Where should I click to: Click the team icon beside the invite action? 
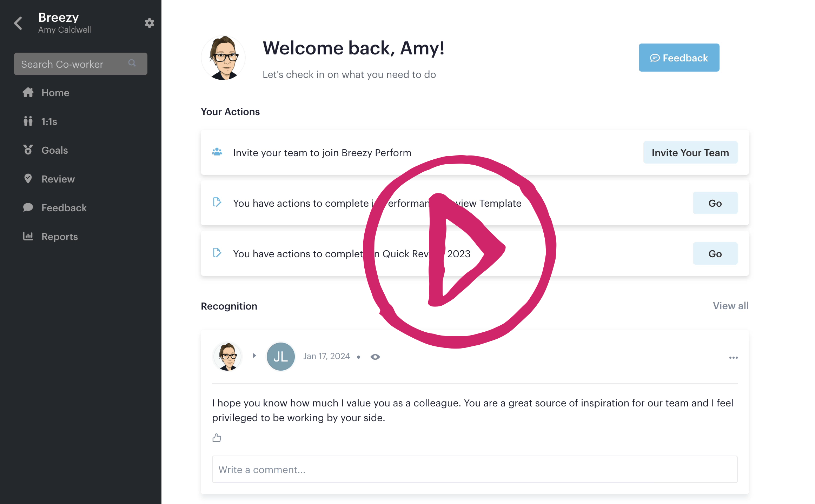click(217, 152)
